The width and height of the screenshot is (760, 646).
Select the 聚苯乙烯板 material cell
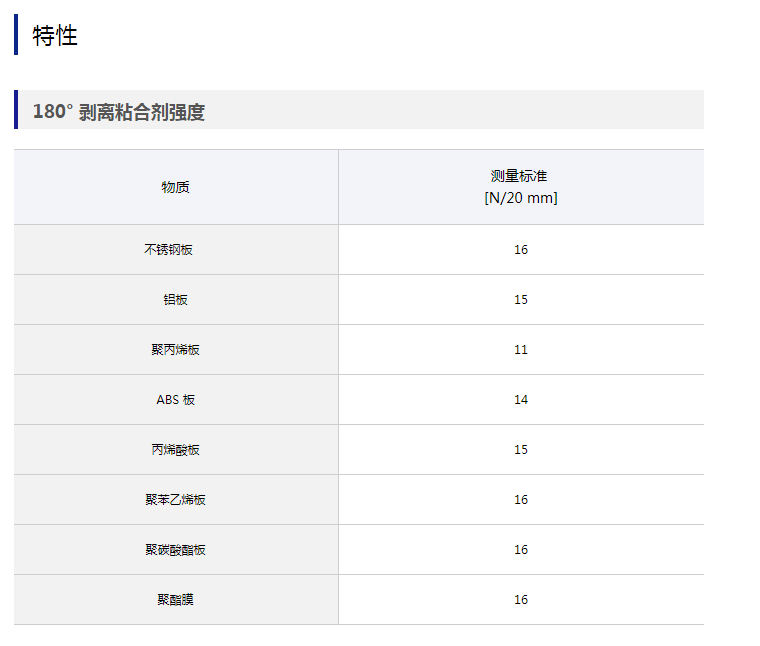176,499
